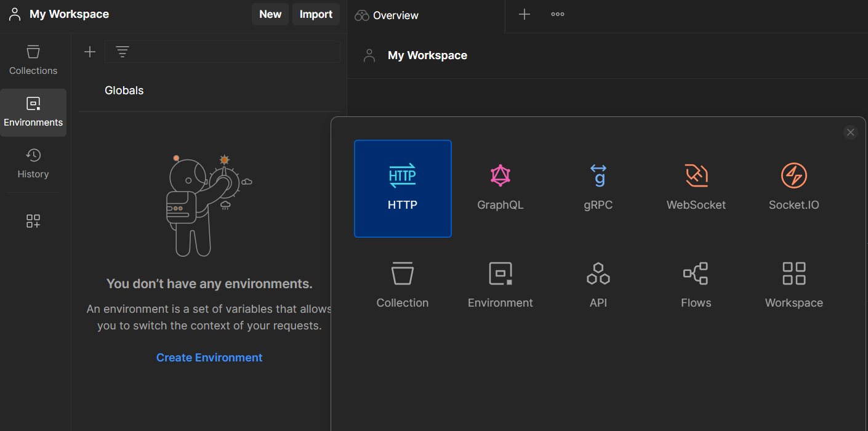The image size is (868, 431).
Task: Open Environments in the sidebar
Action: (33, 113)
